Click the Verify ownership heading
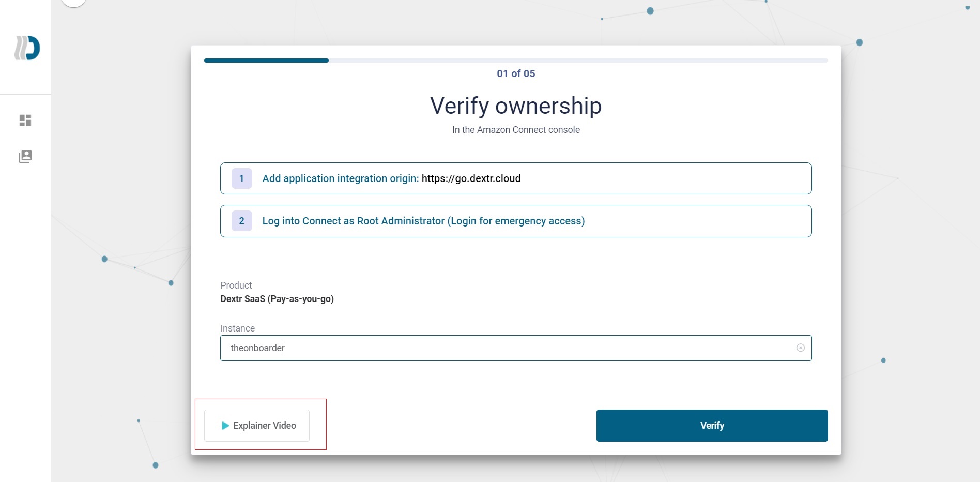Viewport: 980px width, 482px height. point(516,106)
